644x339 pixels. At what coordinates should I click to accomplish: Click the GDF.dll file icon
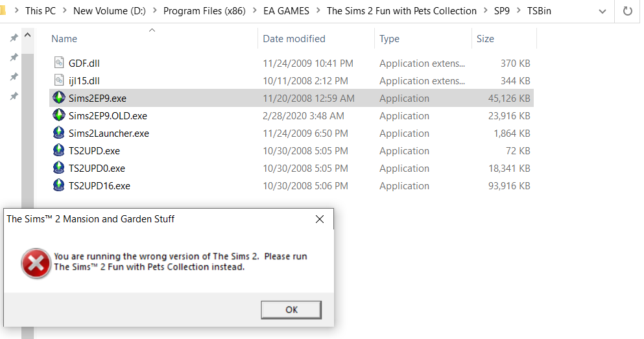click(x=58, y=64)
